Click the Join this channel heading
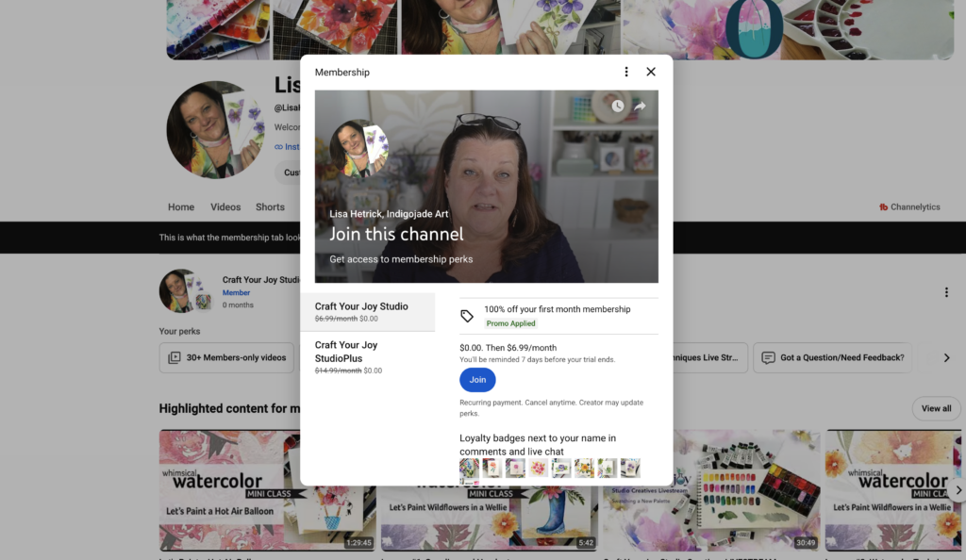The height and width of the screenshot is (560, 966). (x=396, y=235)
